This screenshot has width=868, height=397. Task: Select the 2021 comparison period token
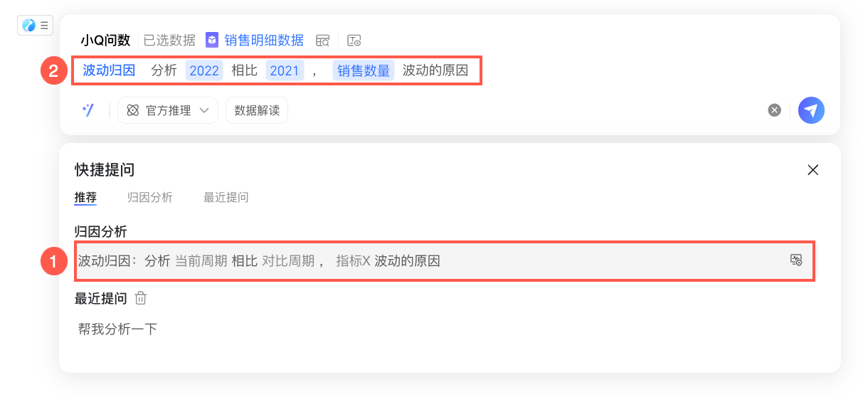click(x=285, y=70)
